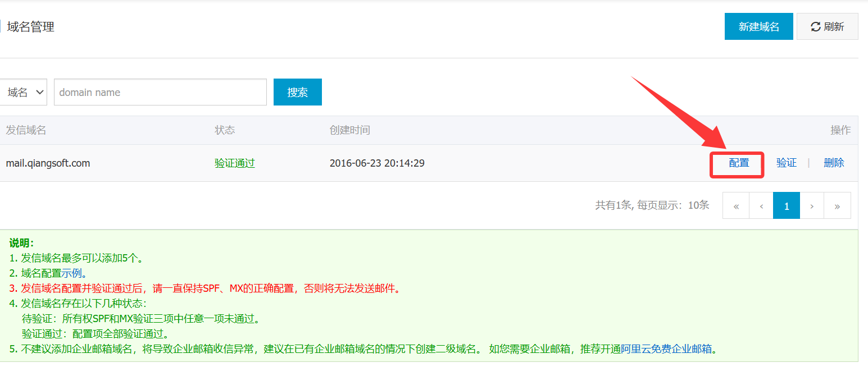The width and height of the screenshot is (868, 367).
Task: Click the refresh icon in 刷新 button
Action: pyautogui.click(x=815, y=26)
